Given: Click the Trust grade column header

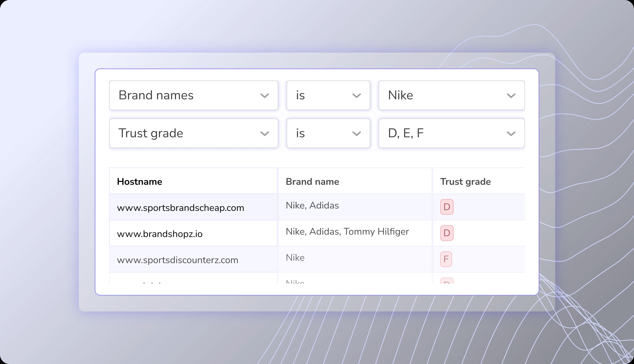Looking at the screenshot, I should (x=465, y=181).
